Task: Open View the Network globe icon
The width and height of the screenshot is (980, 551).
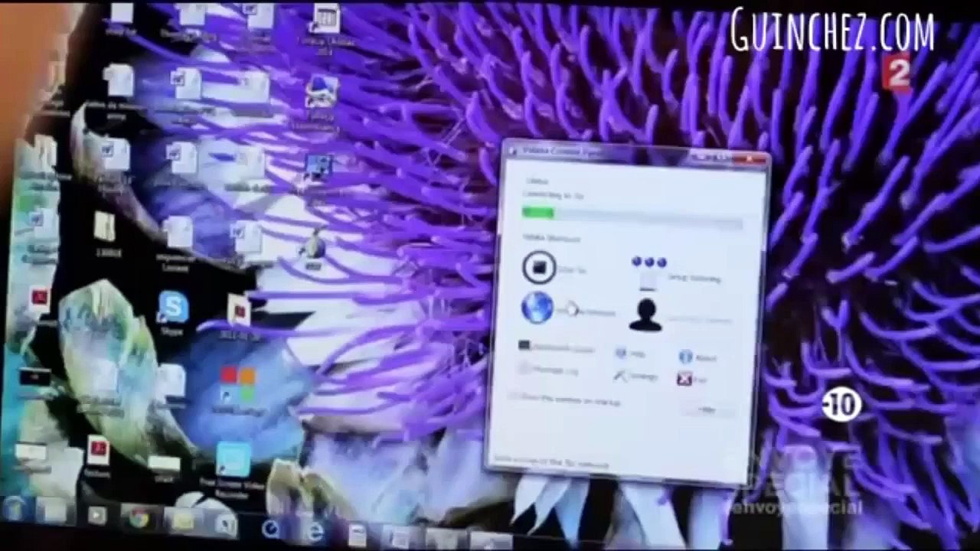Action: click(537, 308)
